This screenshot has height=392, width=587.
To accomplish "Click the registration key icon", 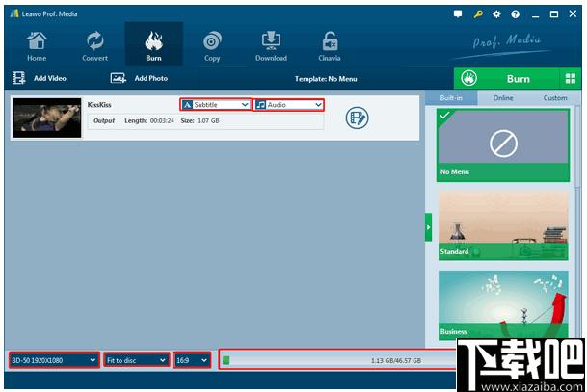I will click(478, 14).
